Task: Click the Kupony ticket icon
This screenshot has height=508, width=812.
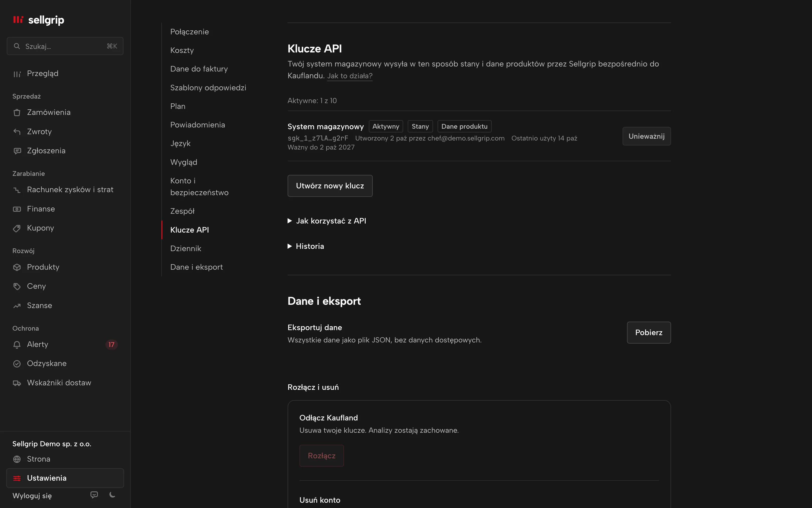Action: 17,228
